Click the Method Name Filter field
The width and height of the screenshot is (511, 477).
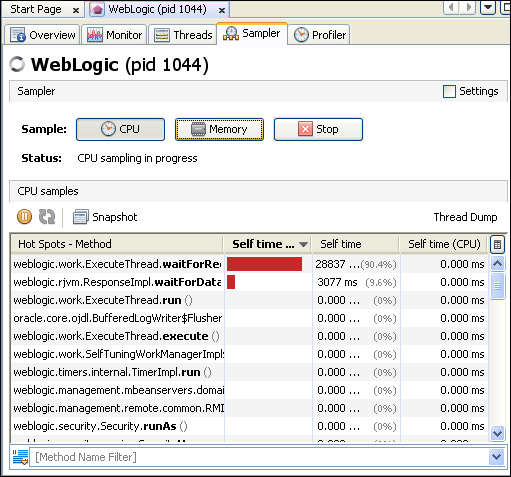pos(259,457)
